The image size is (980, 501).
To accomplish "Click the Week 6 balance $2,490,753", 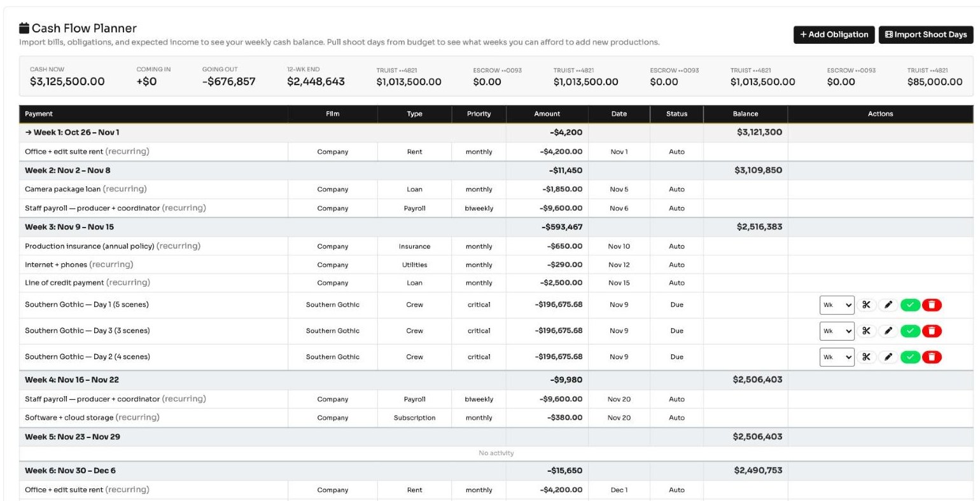I will [757, 470].
